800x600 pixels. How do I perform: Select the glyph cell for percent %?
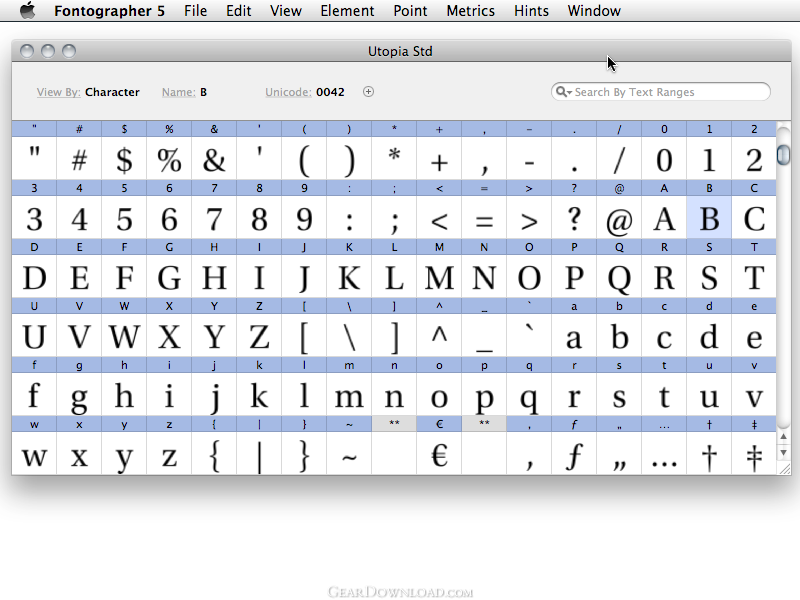pyautogui.click(x=169, y=158)
